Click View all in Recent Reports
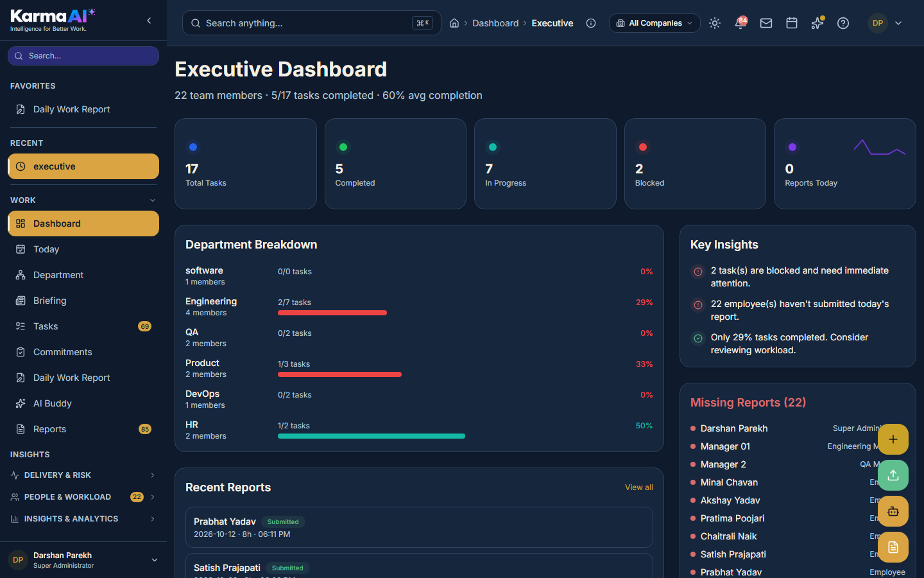This screenshot has height=578, width=924. (639, 487)
